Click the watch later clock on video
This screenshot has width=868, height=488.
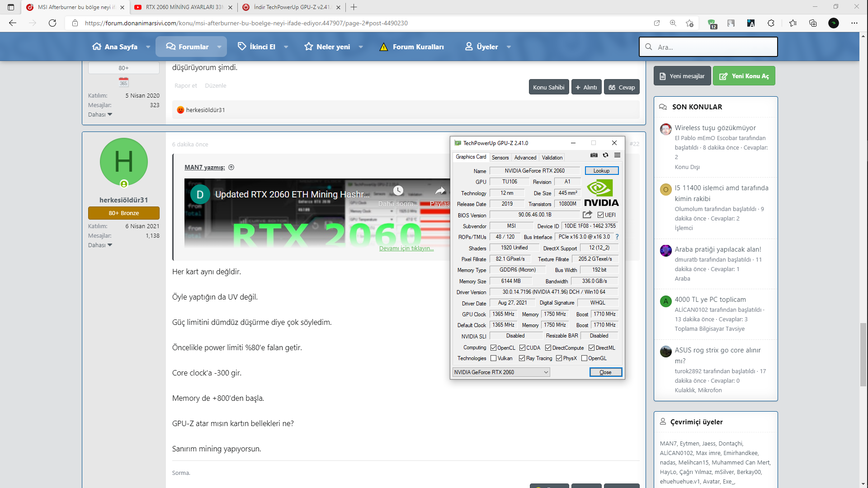[x=398, y=191]
